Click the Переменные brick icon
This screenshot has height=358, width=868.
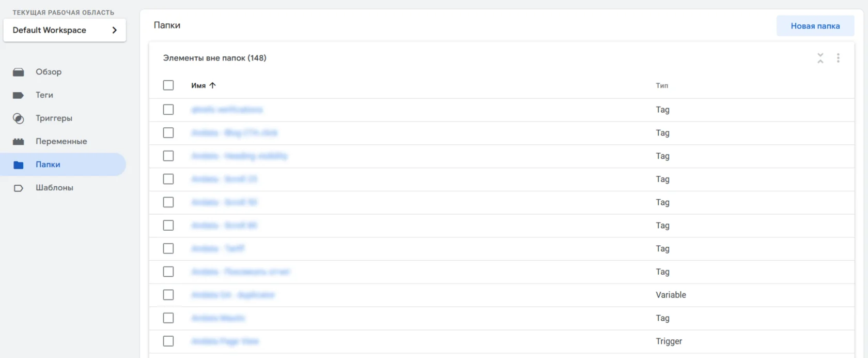click(19, 141)
